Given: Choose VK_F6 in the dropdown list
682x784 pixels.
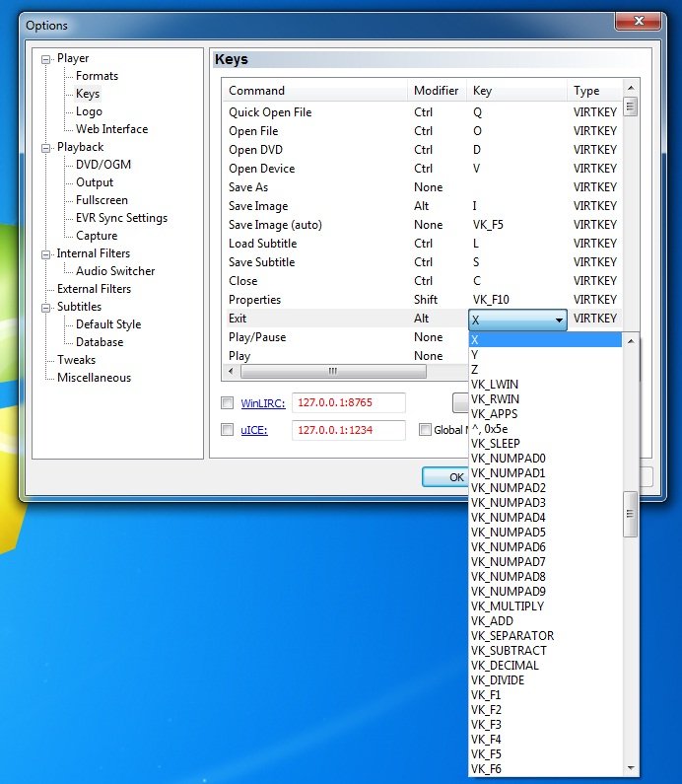Looking at the screenshot, I should click(545, 769).
